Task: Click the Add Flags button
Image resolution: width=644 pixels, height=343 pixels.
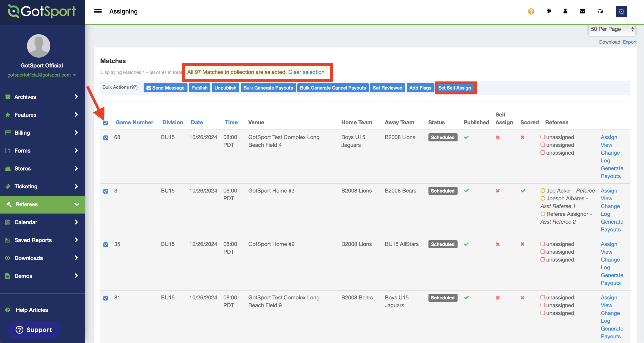Action: click(420, 88)
